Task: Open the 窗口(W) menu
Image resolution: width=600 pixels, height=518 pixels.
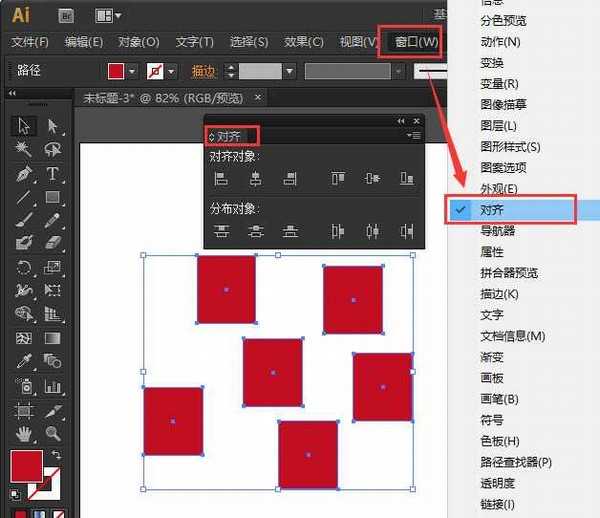Action: click(416, 41)
